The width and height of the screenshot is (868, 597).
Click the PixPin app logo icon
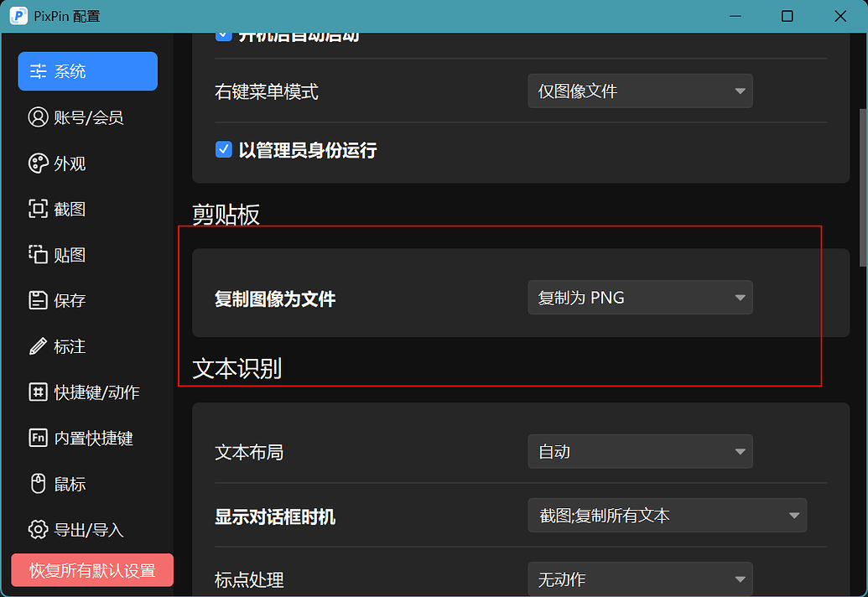18,16
